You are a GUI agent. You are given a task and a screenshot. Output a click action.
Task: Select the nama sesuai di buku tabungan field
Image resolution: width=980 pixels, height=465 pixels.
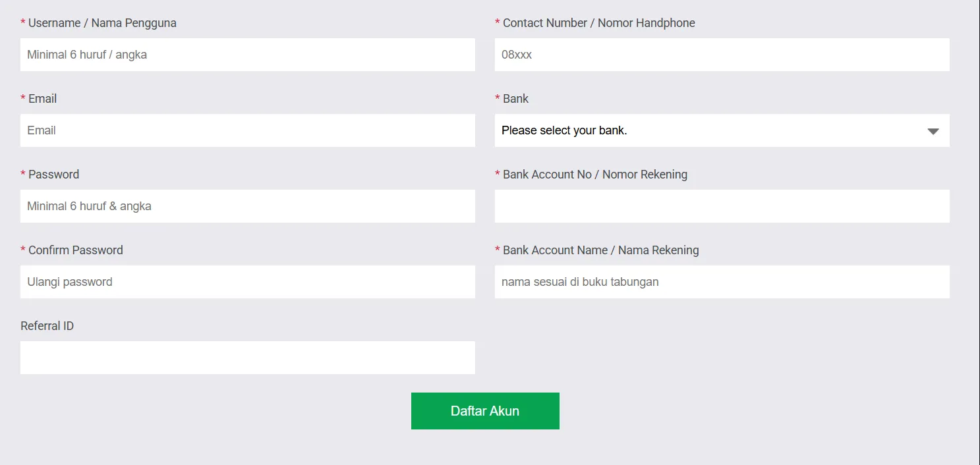click(722, 282)
